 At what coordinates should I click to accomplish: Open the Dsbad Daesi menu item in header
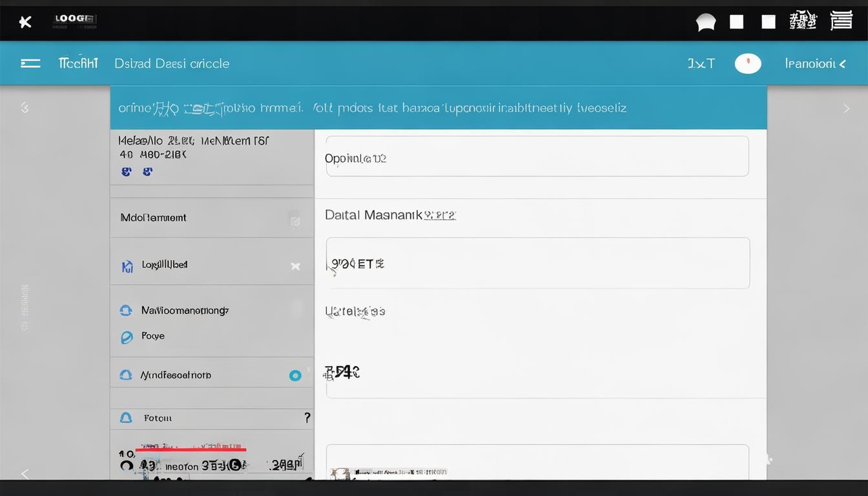[x=172, y=63]
